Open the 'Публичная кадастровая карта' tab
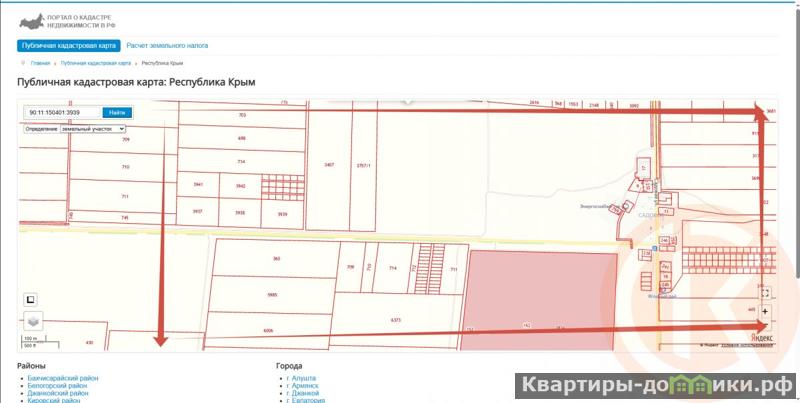 [x=69, y=46]
